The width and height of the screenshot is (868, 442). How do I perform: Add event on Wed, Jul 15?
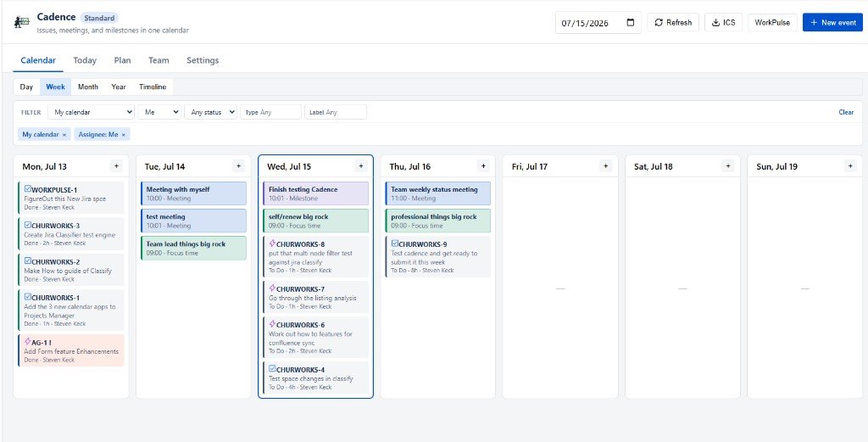tap(361, 166)
